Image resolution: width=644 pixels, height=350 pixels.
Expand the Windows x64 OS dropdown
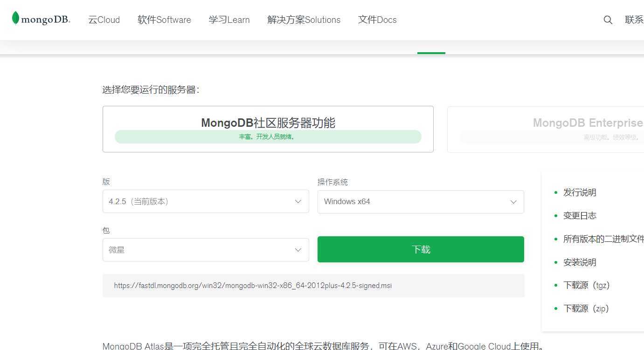pos(421,202)
